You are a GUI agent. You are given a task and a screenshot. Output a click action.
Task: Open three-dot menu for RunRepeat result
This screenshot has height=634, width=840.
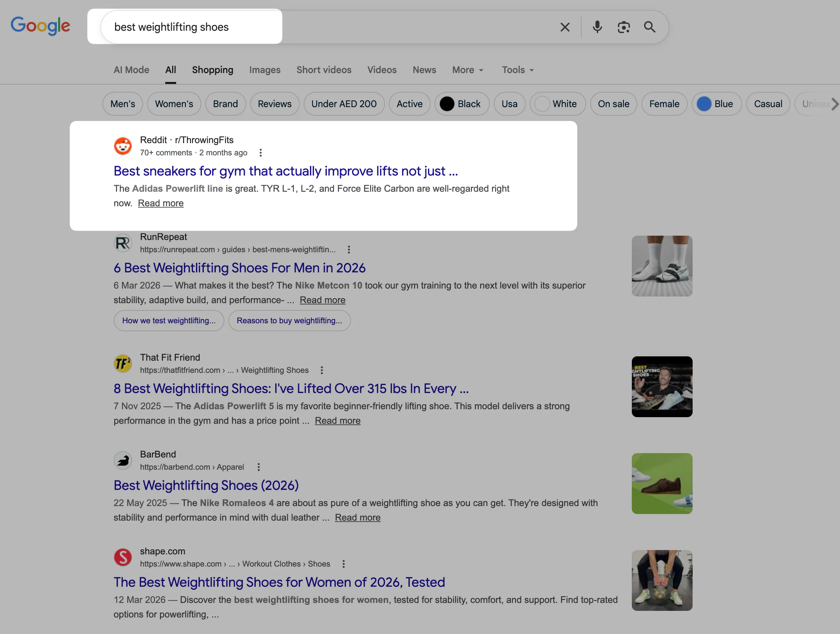[349, 250]
